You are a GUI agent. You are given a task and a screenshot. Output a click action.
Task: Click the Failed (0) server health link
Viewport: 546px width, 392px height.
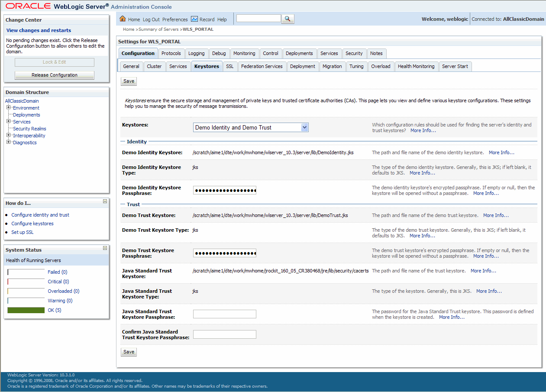coord(58,272)
